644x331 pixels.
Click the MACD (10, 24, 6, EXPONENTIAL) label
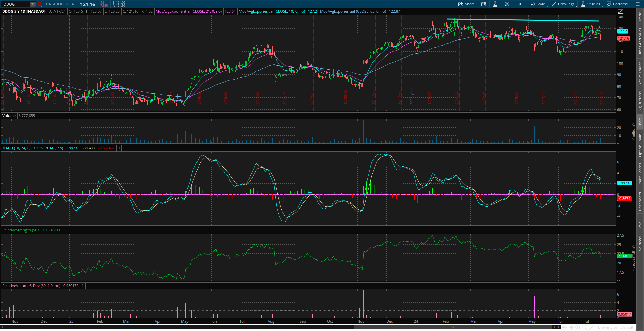tap(33, 148)
